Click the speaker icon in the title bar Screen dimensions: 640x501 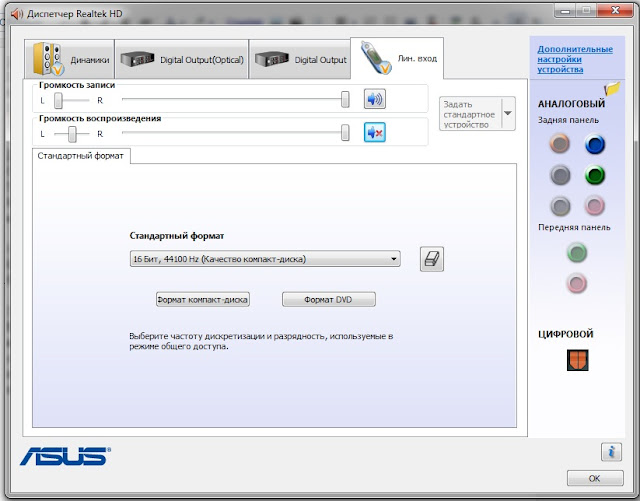(x=17, y=14)
